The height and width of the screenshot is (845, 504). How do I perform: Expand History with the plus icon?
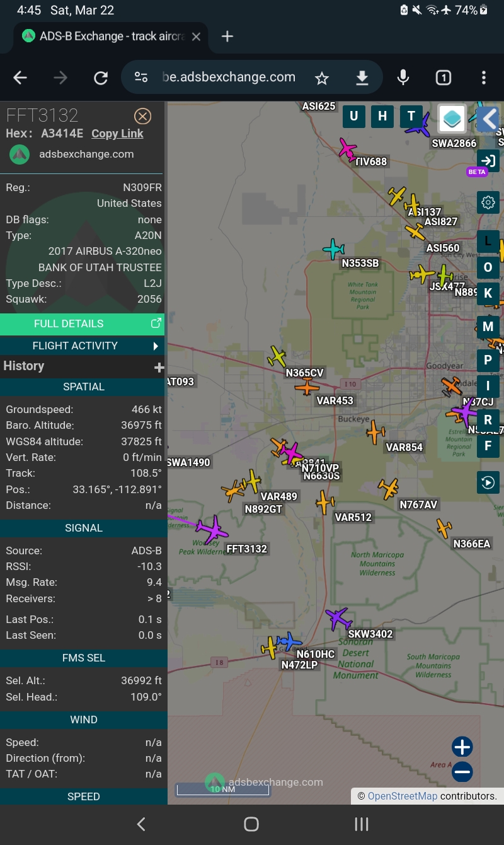159,367
